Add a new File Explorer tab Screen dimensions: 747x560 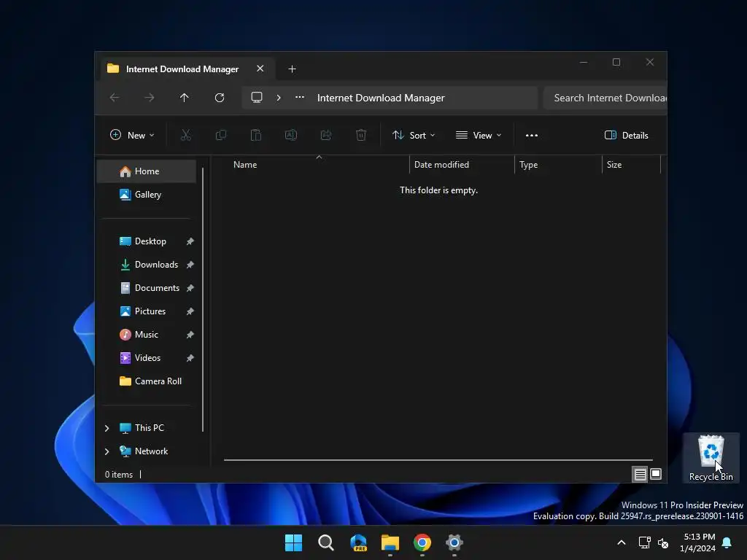click(x=292, y=69)
